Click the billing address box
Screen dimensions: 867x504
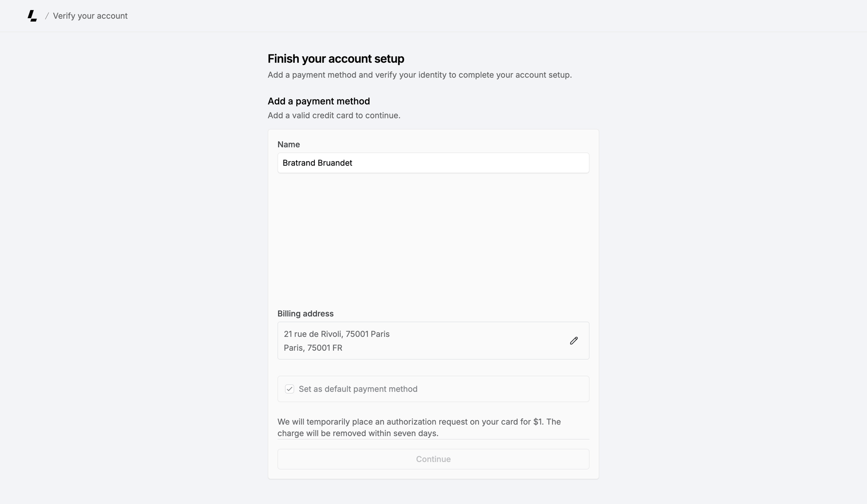point(433,341)
